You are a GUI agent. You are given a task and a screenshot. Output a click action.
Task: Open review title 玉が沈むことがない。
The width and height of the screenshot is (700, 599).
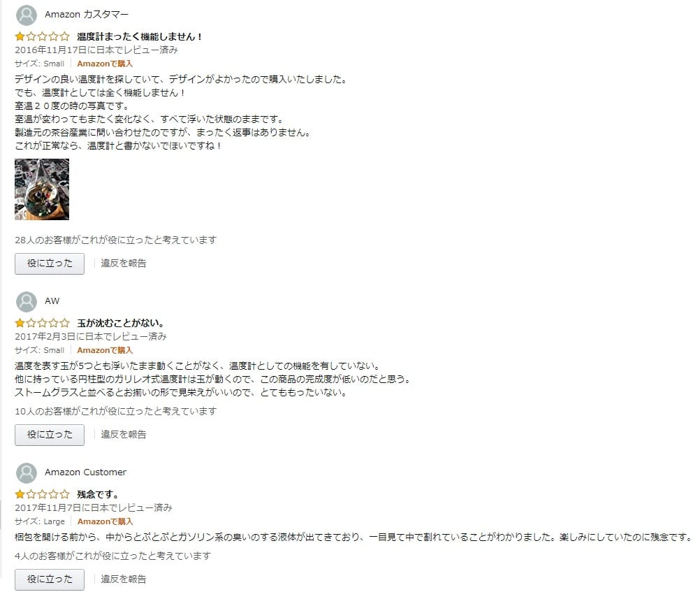coord(121,323)
